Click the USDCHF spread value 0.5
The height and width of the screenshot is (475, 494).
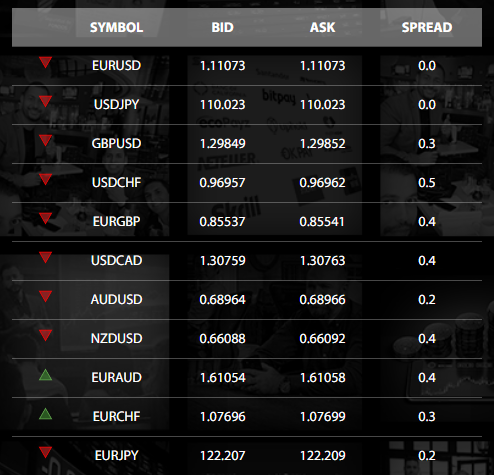[x=427, y=183]
